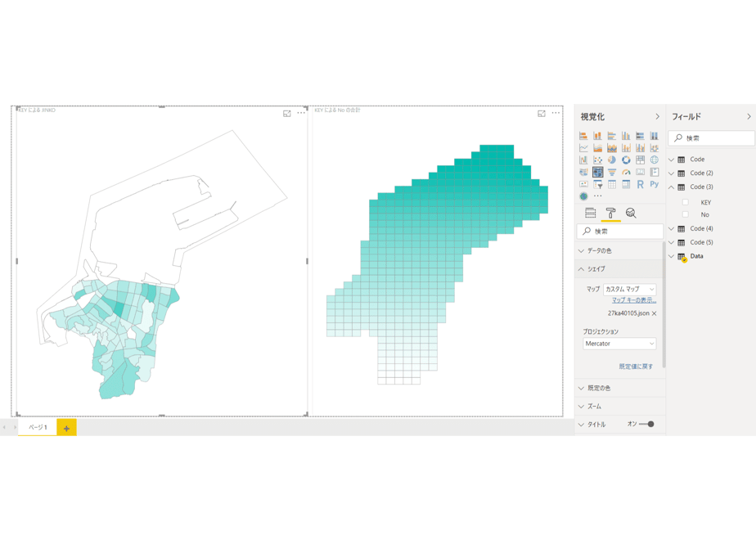Click the format pane vertical scrollbar

(664, 304)
